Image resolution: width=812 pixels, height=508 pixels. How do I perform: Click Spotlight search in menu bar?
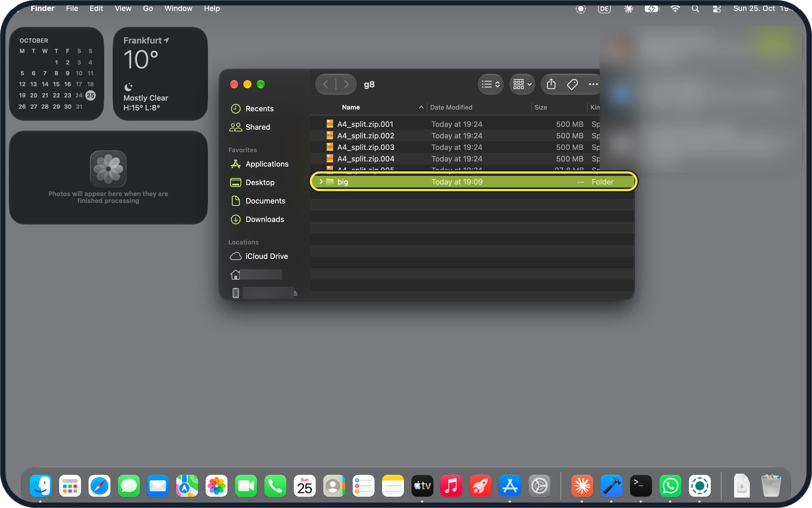(x=695, y=9)
